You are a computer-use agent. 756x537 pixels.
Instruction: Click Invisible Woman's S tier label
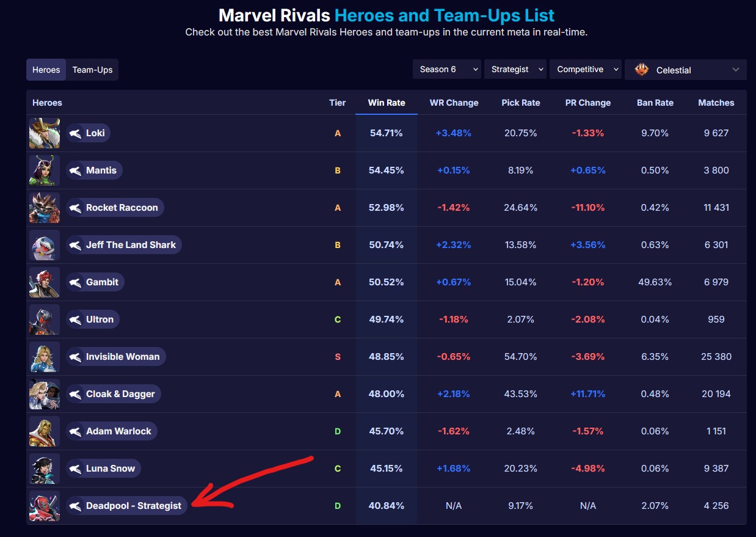pyautogui.click(x=338, y=357)
